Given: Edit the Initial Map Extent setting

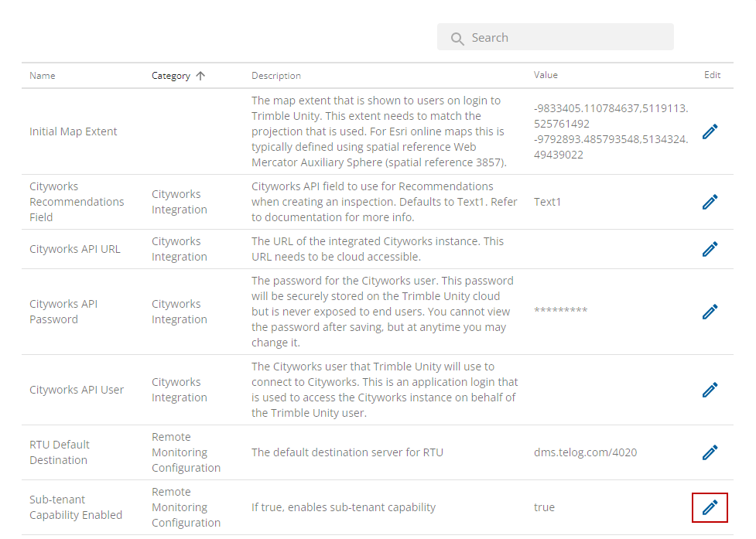Looking at the screenshot, I should coord(710,131).
